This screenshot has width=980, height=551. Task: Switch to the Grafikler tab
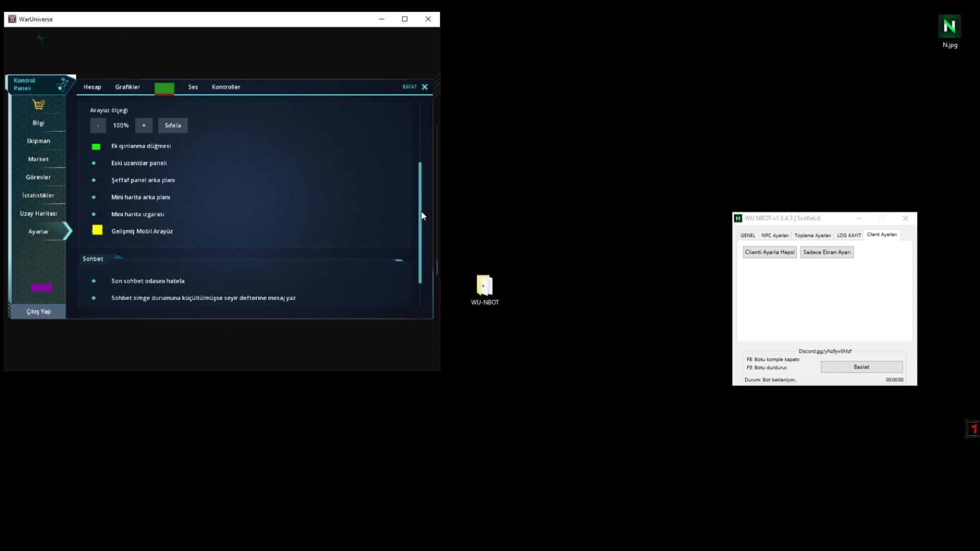pos(127,87)
